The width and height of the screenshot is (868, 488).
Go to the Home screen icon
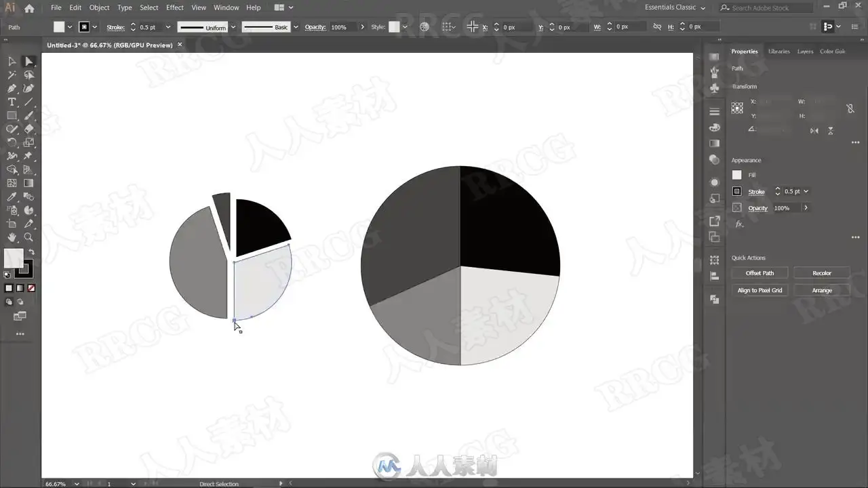pos(29,8)
